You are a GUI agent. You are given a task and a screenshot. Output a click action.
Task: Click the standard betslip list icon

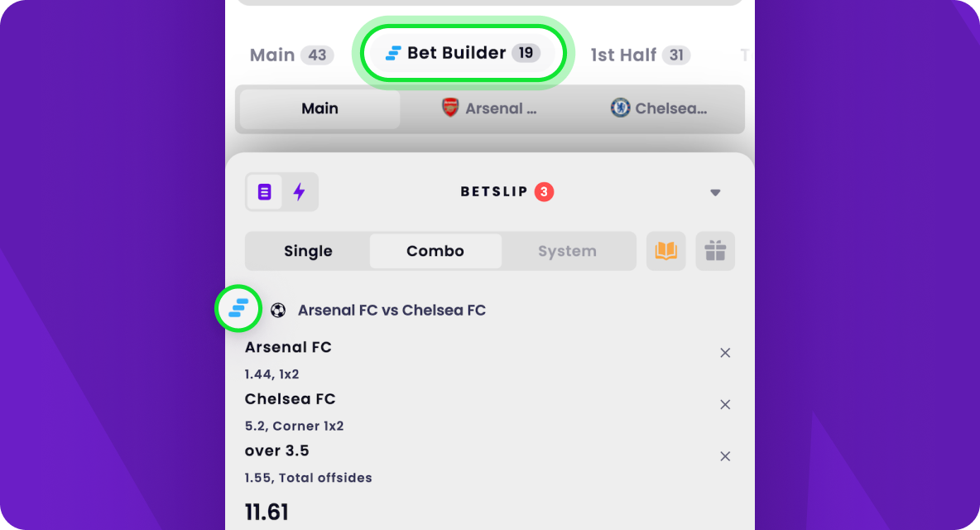[x=265, y=192]
